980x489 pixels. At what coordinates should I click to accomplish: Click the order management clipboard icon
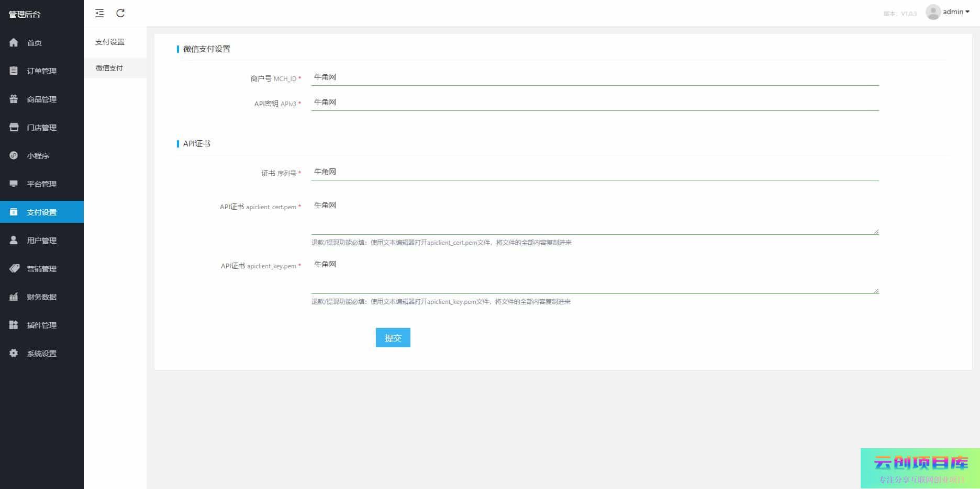coord(14,71)
